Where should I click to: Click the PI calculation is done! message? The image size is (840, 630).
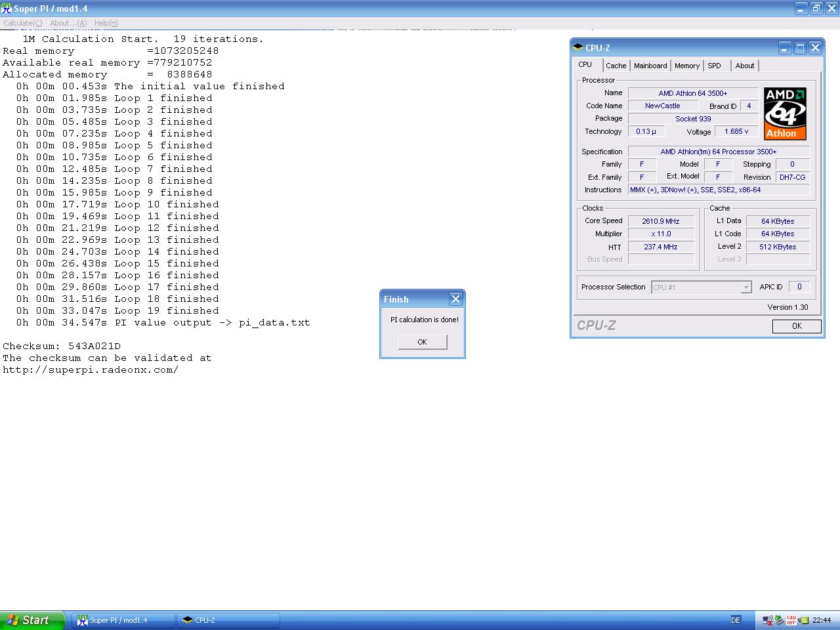point(425,320)
